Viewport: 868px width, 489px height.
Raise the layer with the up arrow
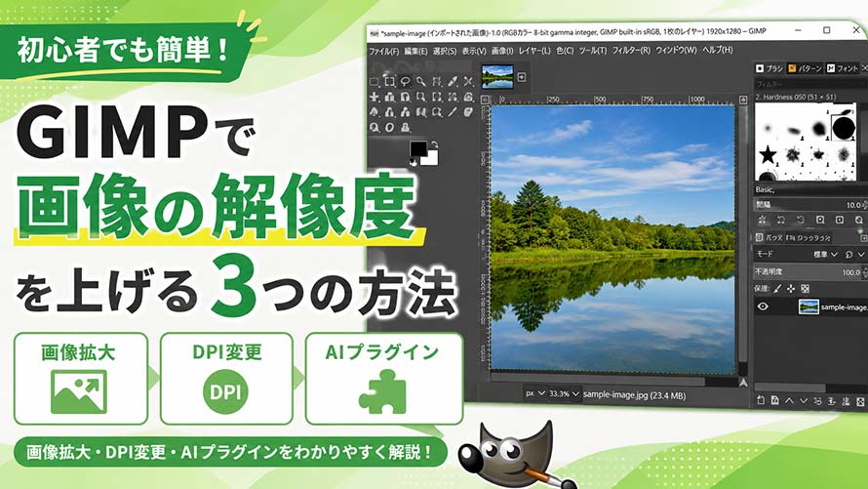pos(789,400)
